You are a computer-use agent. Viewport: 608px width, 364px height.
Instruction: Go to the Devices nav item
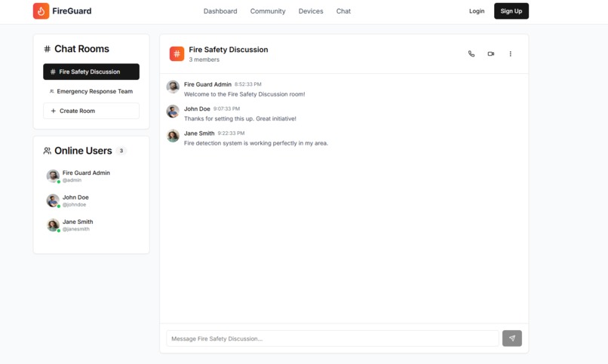click(311, 11)
